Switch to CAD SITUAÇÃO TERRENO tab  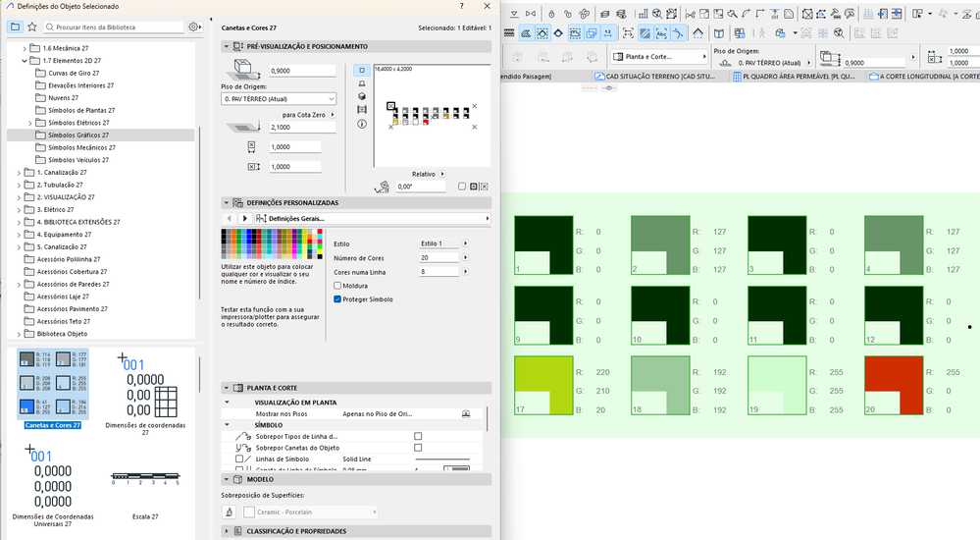click(x=660, y=77)
